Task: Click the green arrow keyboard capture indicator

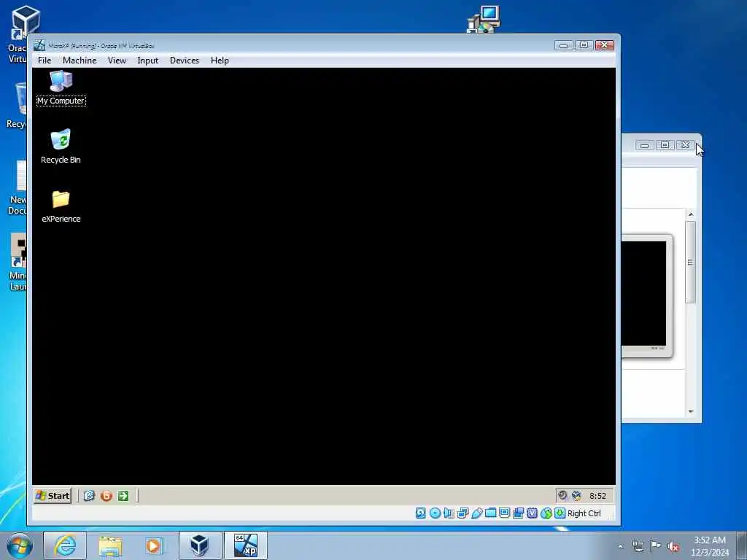Action: point(560,513)
